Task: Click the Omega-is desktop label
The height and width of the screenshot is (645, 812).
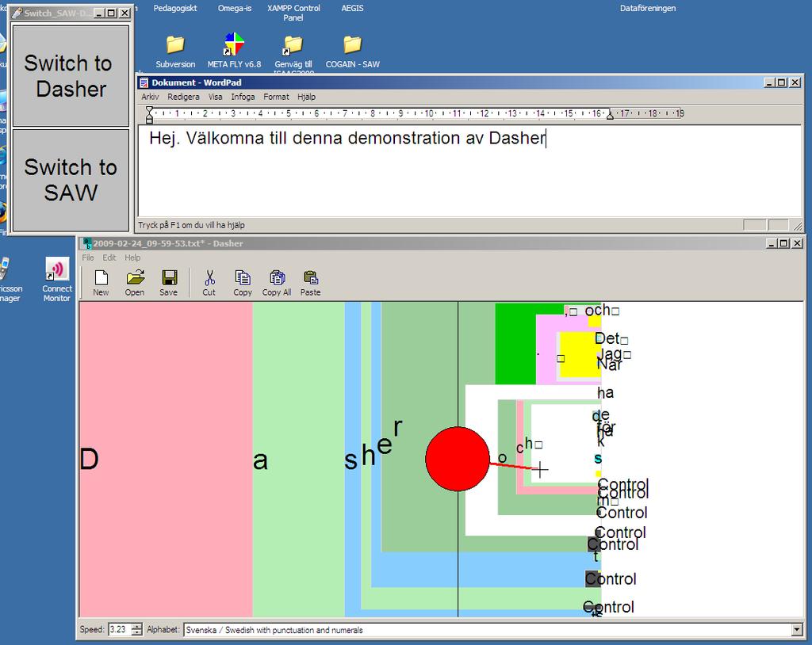Action: tap(235, 8)
